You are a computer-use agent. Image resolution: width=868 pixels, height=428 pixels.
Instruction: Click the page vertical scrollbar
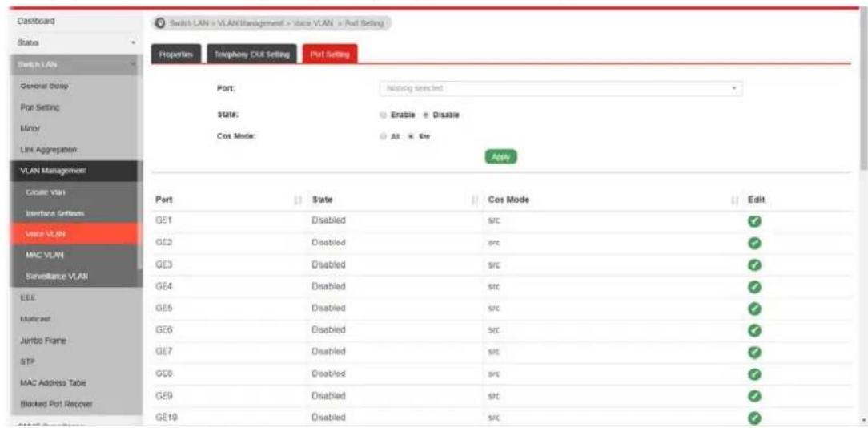[x=864, y=89]
